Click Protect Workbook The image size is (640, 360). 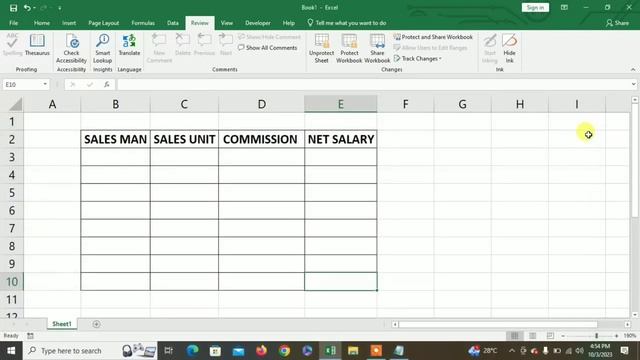(x=349, y=49)
